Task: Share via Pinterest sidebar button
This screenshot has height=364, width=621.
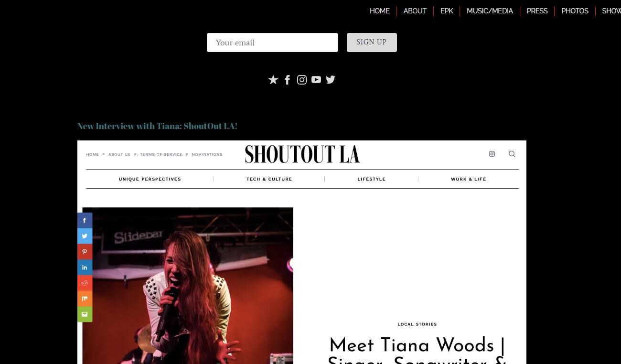Action: point(85,252)
